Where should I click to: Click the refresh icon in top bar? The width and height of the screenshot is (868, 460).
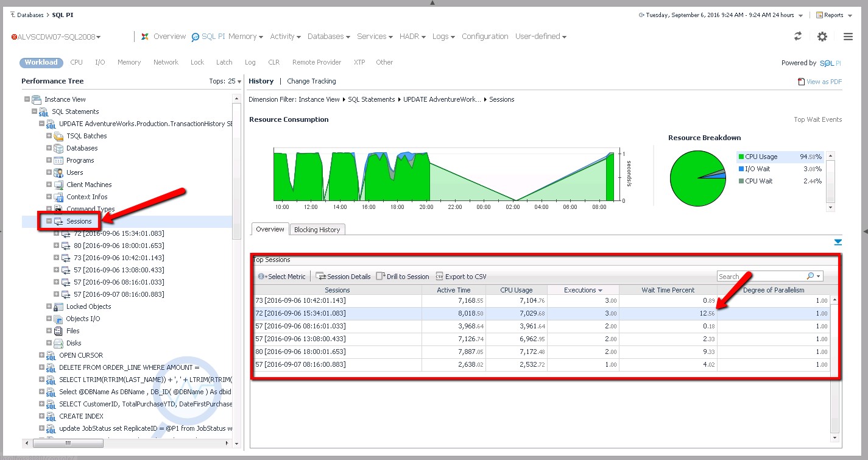coord(797,37)
